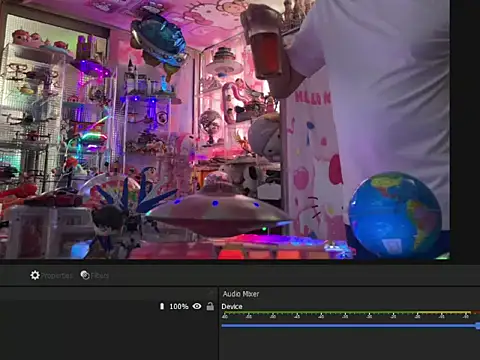Click the Device audio source label
This screenshot has height=360, width=480.
pyautogui.click(x=232, y=307)
